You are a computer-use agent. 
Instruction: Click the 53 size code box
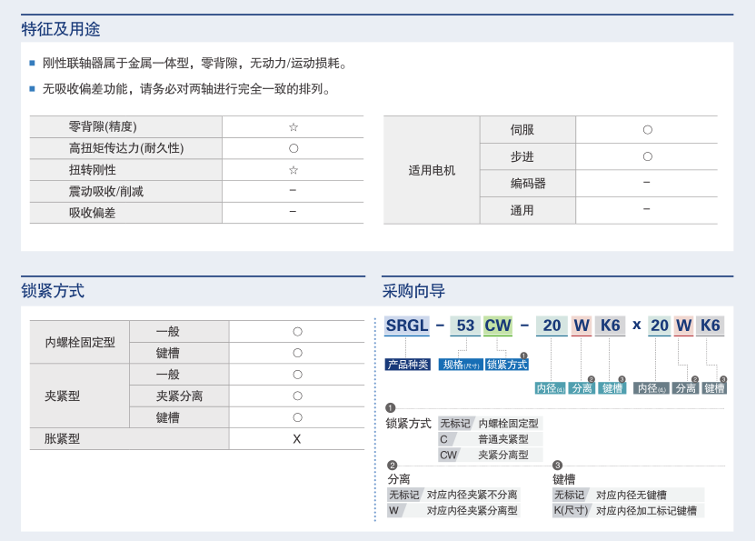(x=464, y=326)
